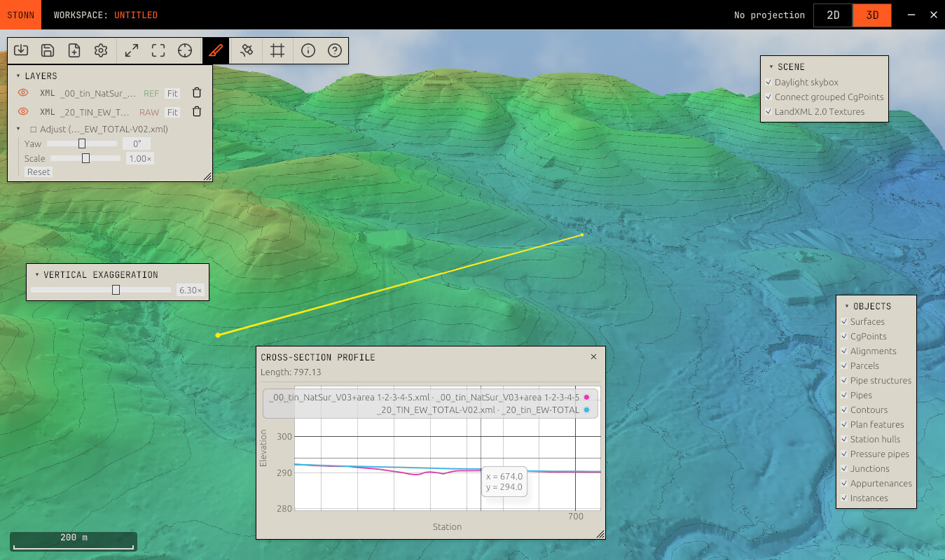Viewport: 945px width, 560px height.
Task: Toggle the Plan features checkbox
Action: coord(844,425)
